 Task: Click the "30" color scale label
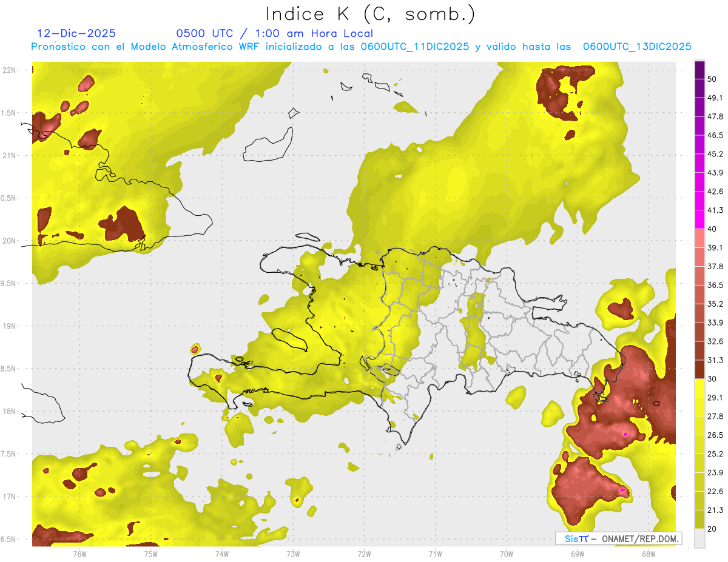(712, 379)
